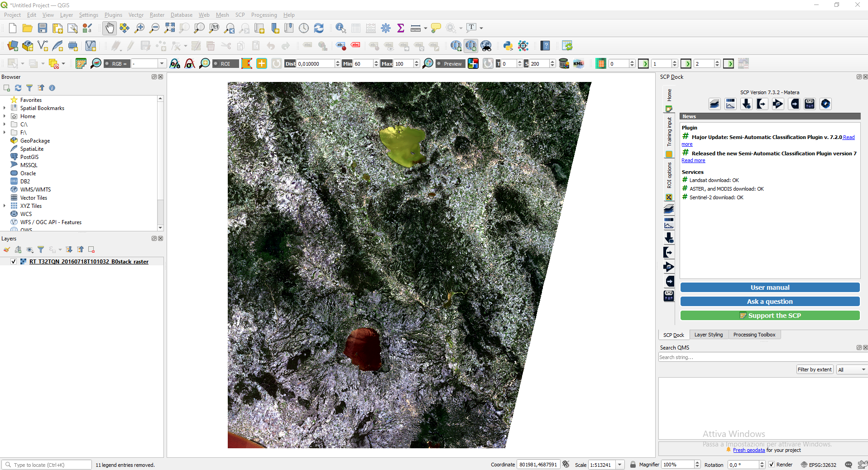The image size is (868, 470).
Task: Open the Statistical Summary sigma icon
Action: (x=401, y=28)
